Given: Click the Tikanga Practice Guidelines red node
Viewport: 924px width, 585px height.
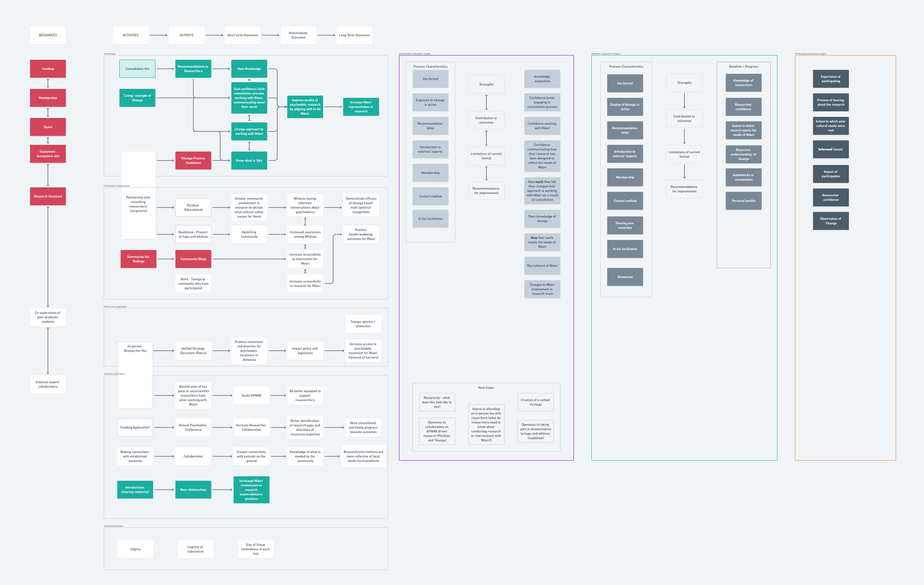Looking at the screenshot, I should 193,160.
